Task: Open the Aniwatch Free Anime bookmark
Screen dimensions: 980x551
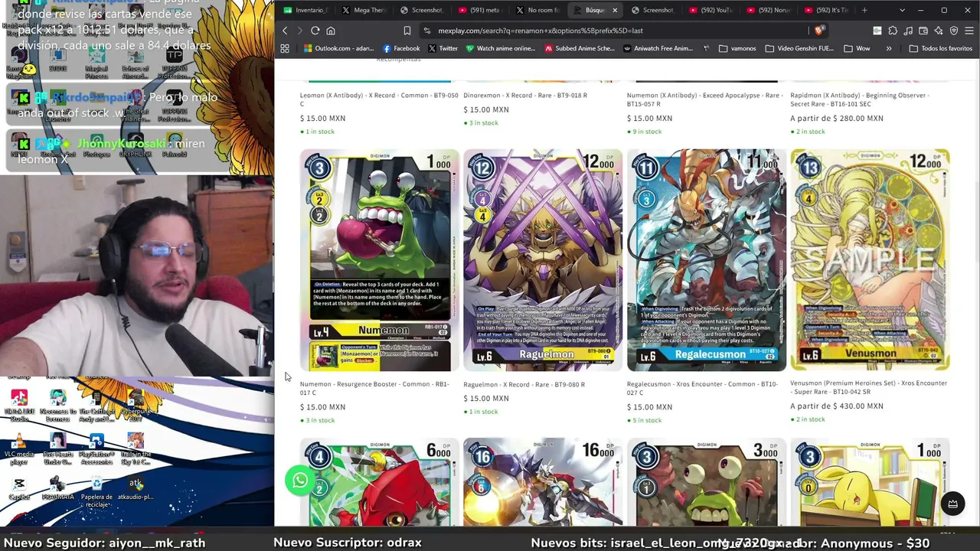Action: (x=658, y=48)
